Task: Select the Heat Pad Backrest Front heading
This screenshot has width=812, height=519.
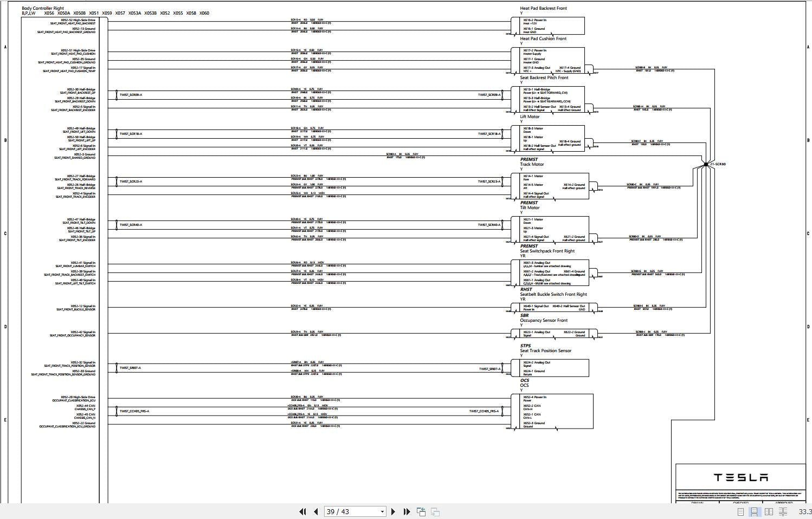Action: pos(543,8)
